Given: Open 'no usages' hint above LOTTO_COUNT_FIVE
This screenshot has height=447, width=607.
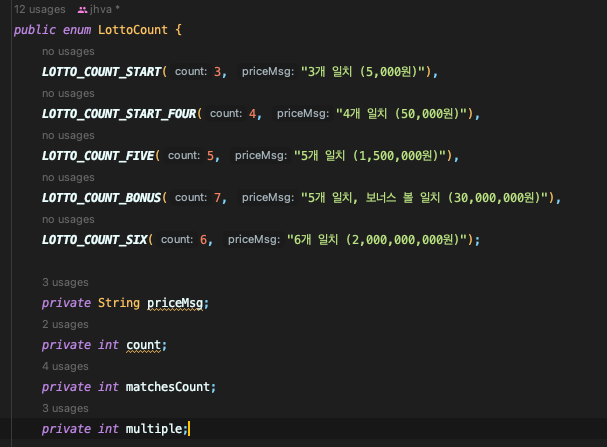Looking at the screenshot, I should (68, 135).
